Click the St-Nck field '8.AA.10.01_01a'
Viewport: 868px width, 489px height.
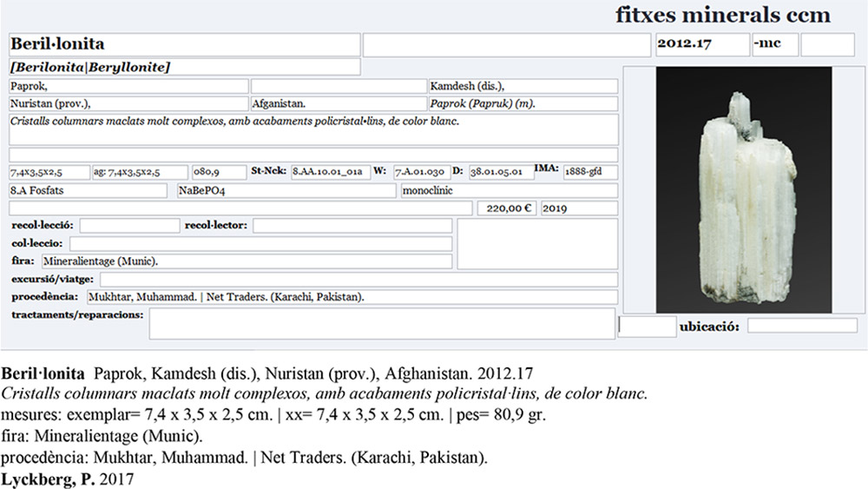tap(331, 172)
